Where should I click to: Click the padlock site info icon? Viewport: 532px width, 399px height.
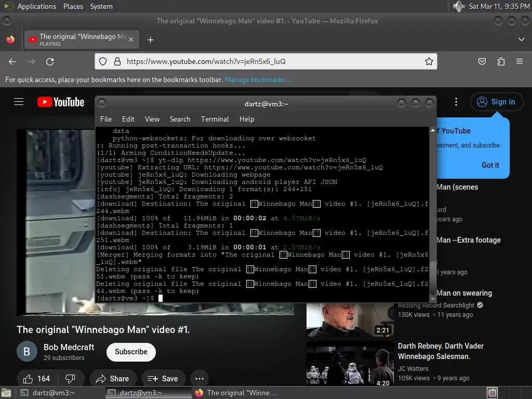point(117,61)
